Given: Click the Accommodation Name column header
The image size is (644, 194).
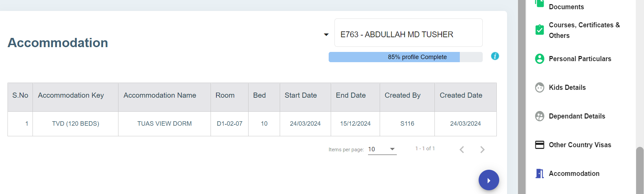Looking at the screenshot, I should (160, 96).
